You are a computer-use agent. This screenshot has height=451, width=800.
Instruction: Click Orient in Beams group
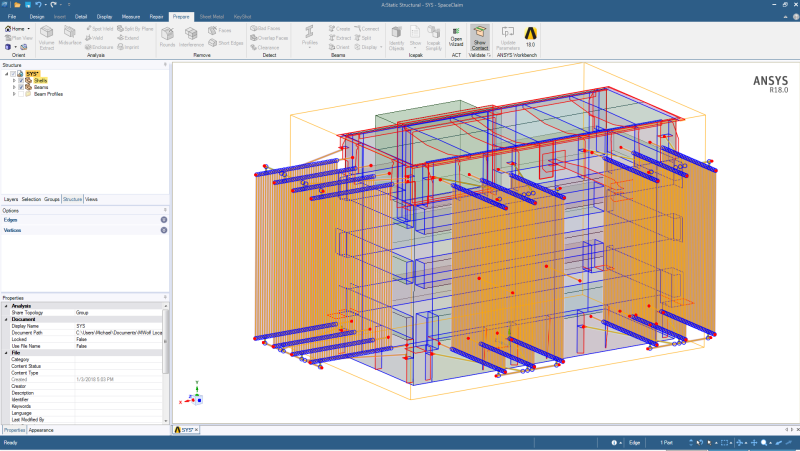coord(339,47)
